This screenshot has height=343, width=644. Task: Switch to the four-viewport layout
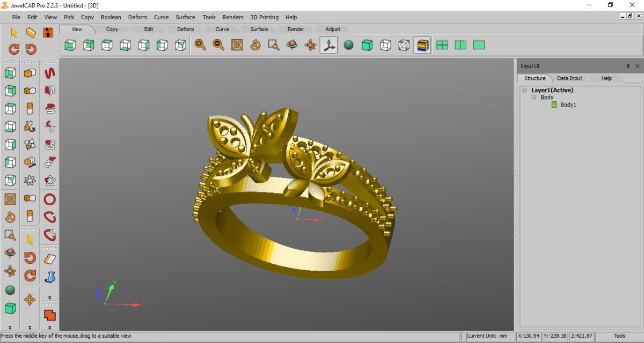point(442,46)
